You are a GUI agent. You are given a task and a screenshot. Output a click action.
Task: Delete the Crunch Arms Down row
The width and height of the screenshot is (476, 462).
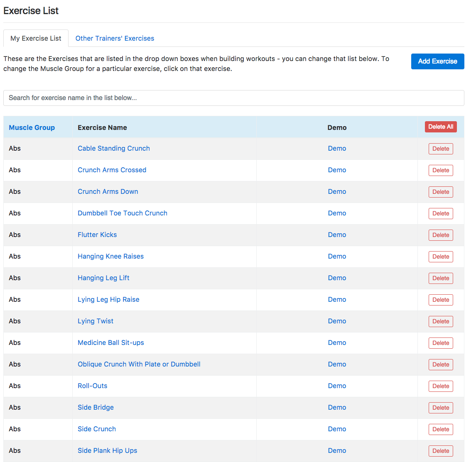[440, 192]
